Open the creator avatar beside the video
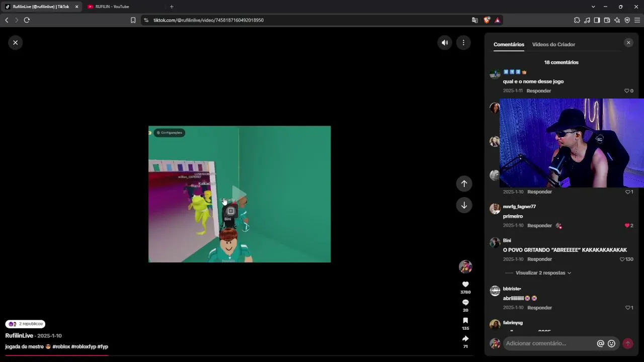Viewport: 644px width, 362px height. point(465,266)
